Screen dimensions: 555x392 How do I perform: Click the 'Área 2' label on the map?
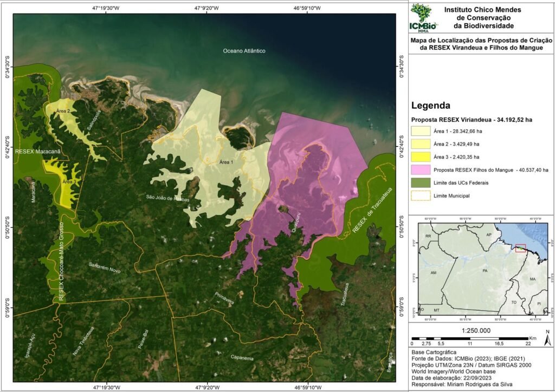tap(63, 111)
